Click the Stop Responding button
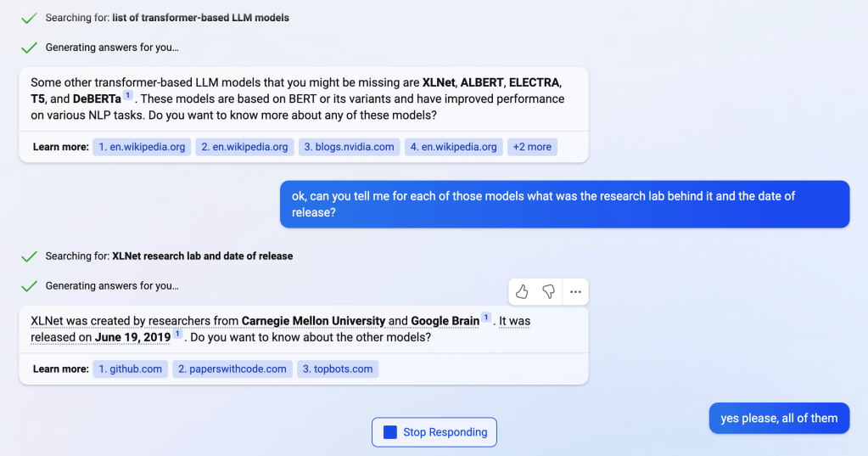Screen dimensions: 868x456 (x=434, y=432)
